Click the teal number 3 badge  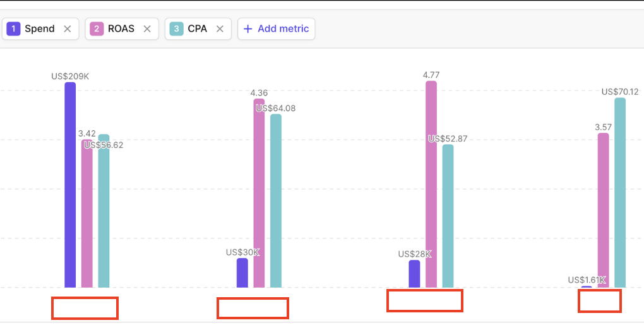coord(177,29)
